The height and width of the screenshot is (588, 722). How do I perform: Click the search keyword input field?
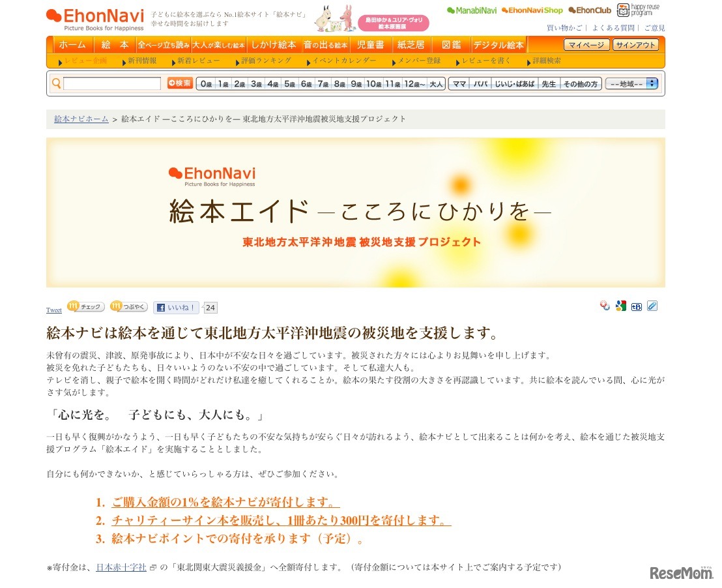[112, 83]
